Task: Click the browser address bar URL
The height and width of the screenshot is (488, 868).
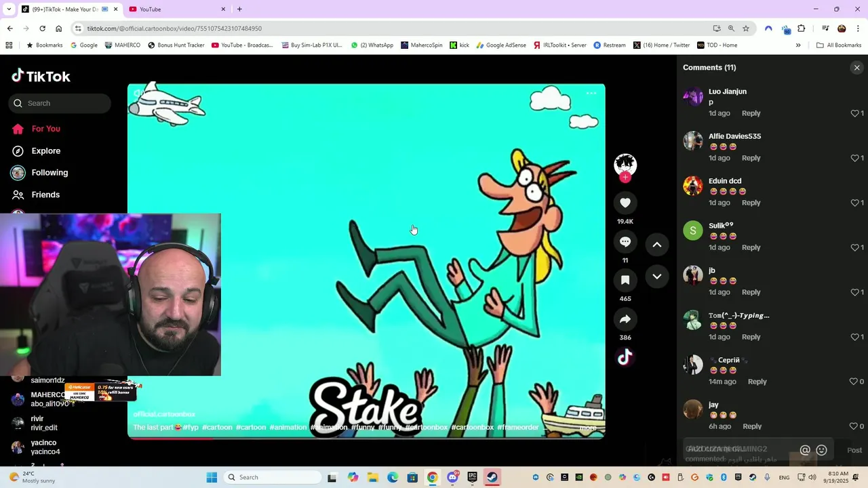Action: [x=174, y=28]
